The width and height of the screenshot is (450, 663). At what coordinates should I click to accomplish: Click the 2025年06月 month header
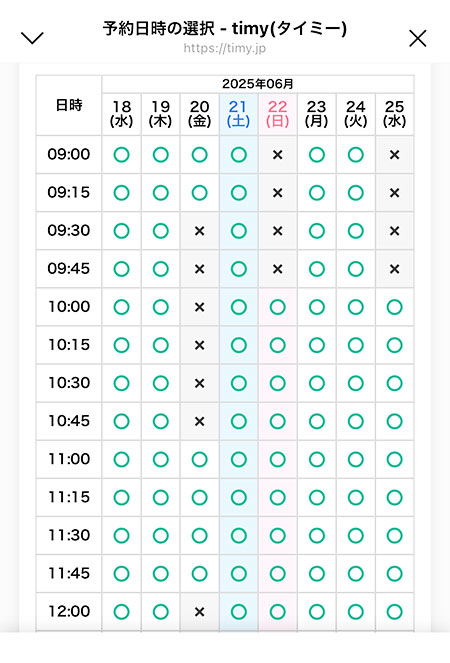click(x=258, y=84)
